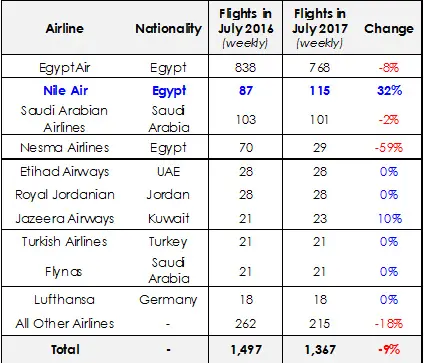Select All Other Airlines 262 value
Screen dimensions: 425x363
point(246,324)
